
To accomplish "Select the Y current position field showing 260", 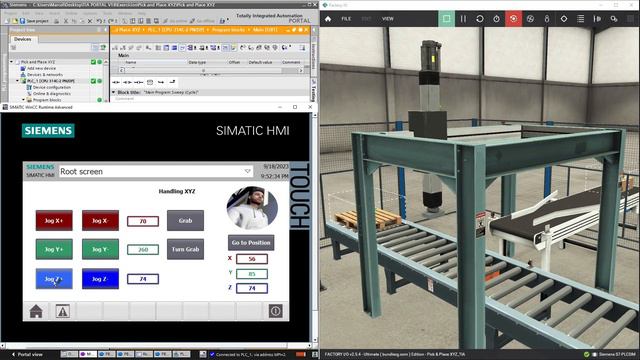I will tap(143, 249).
